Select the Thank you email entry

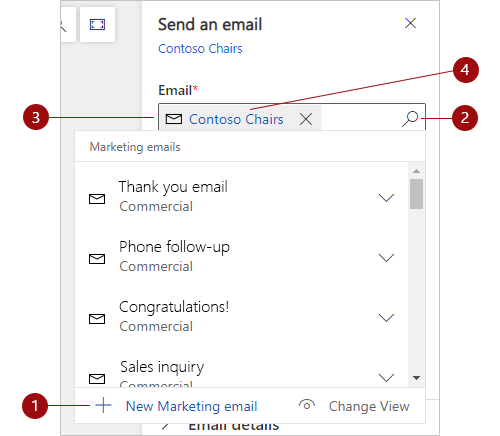[241, 197]
